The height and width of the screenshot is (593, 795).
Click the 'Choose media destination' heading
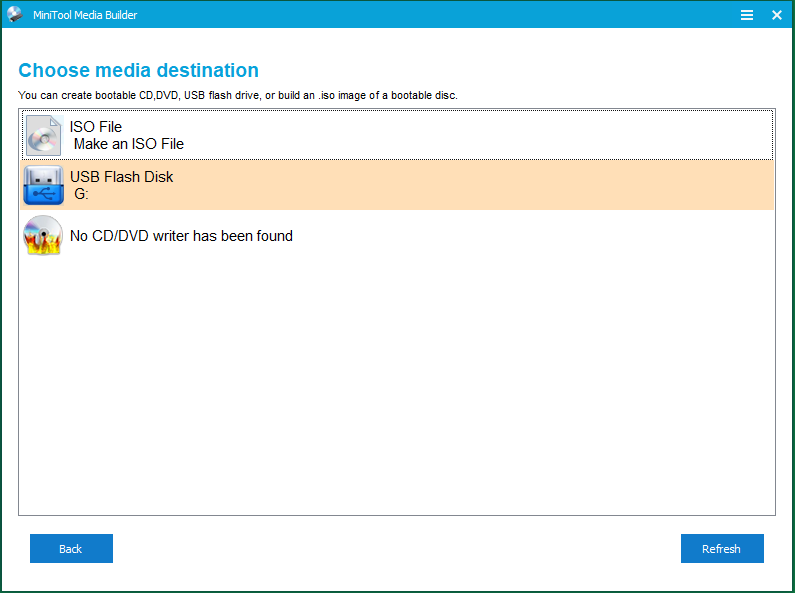(x=138, y=70)
